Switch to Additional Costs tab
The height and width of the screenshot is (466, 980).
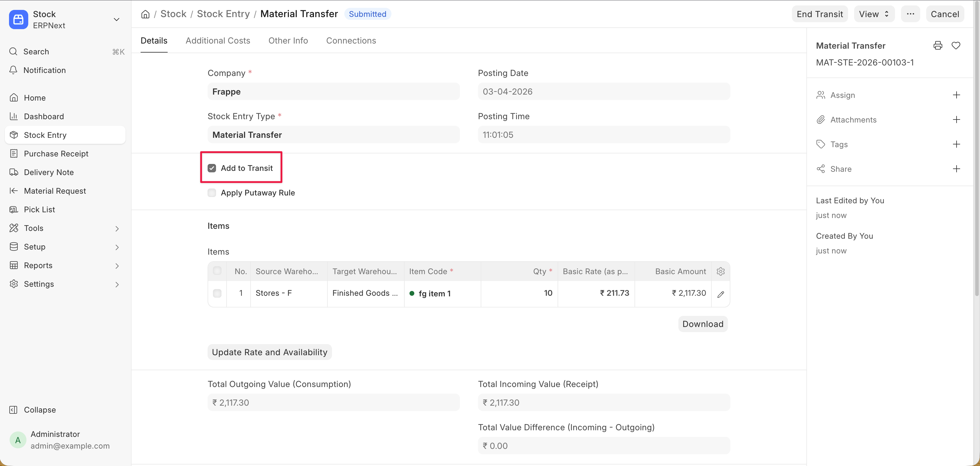(218, 41)
